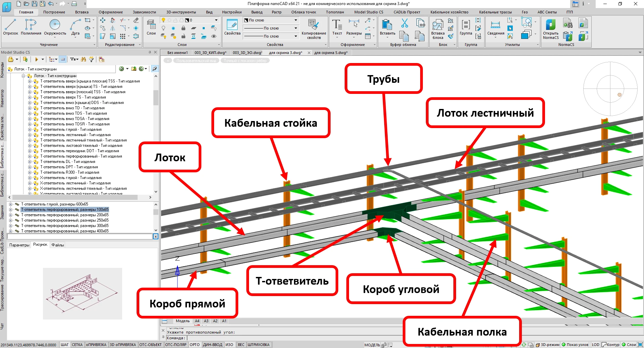
Task: Click the Копирование свойств tool
Action: (x=313, y=29)
